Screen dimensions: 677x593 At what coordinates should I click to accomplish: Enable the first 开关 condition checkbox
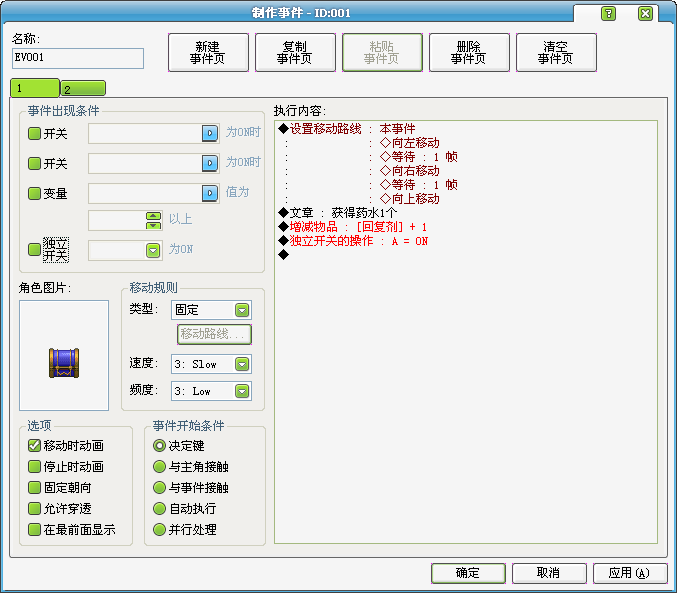34,133
